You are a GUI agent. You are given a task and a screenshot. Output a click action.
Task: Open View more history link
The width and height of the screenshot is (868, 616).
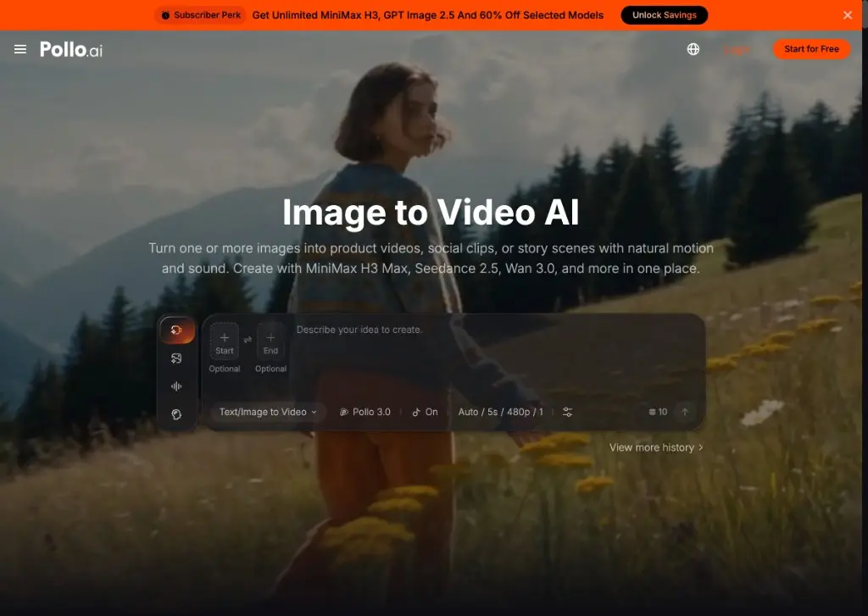(x=656, y=447)
